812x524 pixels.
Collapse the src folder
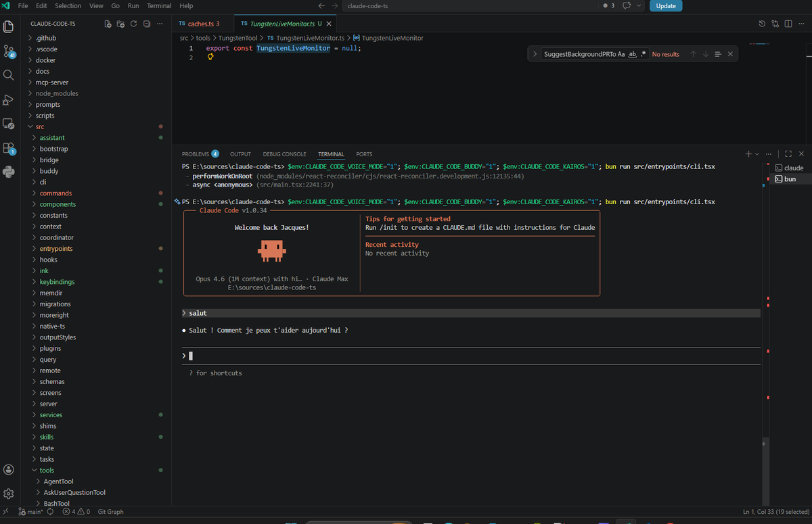tap(40, 126)
